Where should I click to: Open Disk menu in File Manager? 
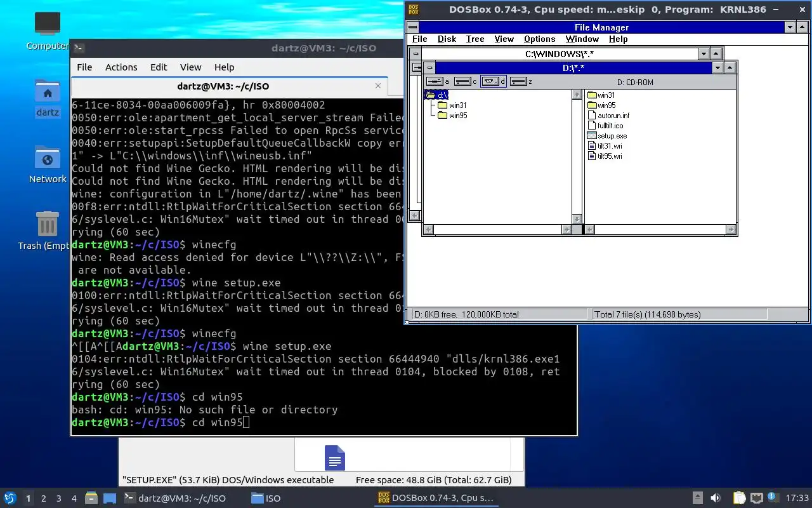[447, 39]
